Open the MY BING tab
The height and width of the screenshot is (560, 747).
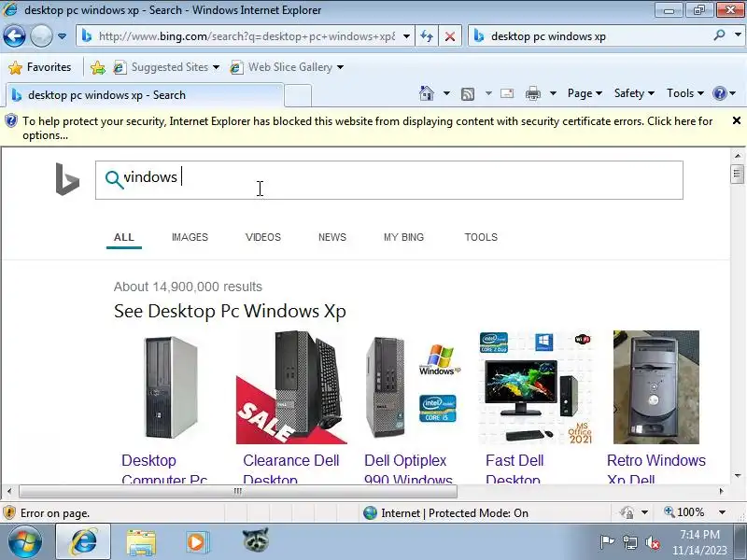pos(403,237)
